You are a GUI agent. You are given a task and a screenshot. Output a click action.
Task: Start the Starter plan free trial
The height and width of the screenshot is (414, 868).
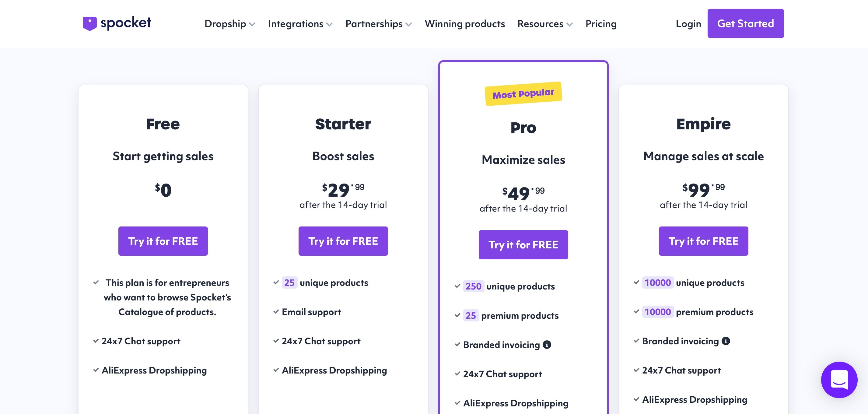tap(343, 241)
